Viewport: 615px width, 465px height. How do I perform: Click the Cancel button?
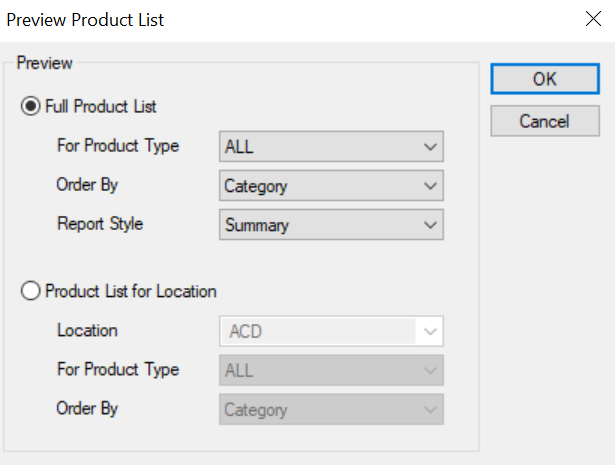point(545,121)
